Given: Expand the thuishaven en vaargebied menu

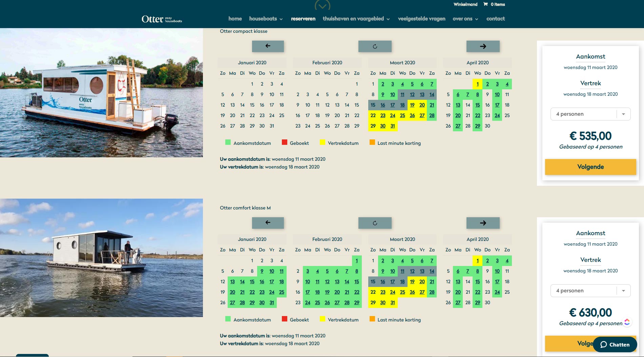Looking at the screenshot, I should [356, 19].
